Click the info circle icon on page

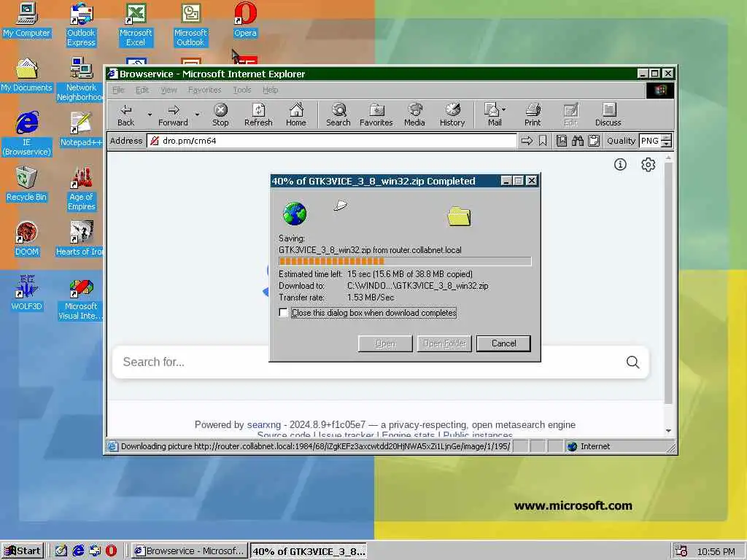tap(620, 165)
